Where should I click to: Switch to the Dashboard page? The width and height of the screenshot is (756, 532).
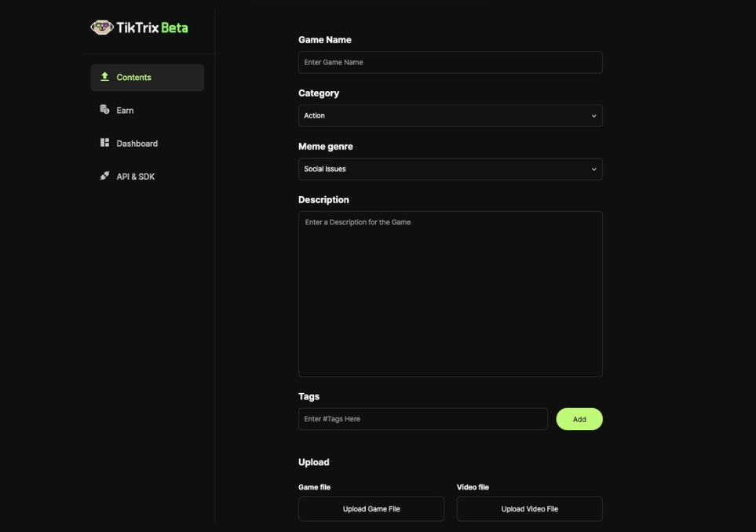(137, 144)
